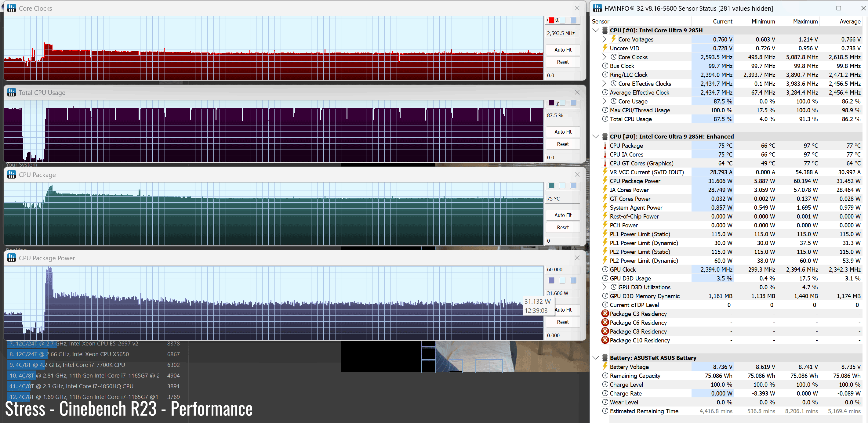Collapse the CPU [#0] Intel Core Ultra 9 285H group
The image size is (868, 423).
click(595, 30)
